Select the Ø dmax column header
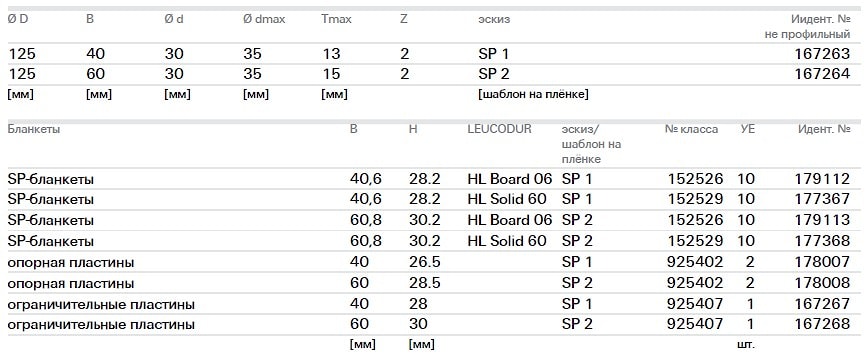Screen dimensions: 867x364 264,19
